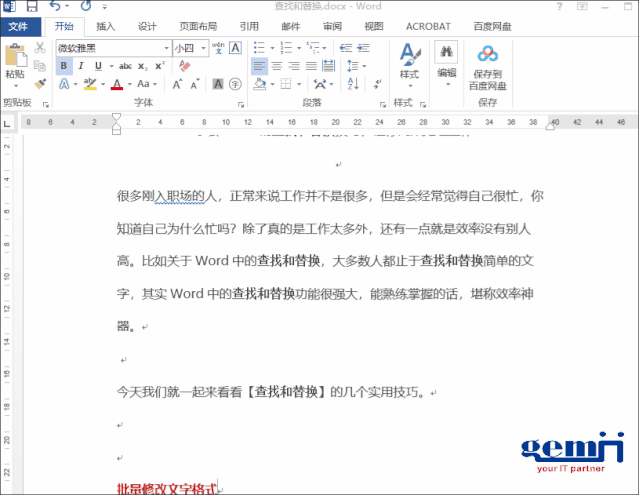Click Save to Baidu Netdisk icon
Image resolution: width=639 pixels, height=495 pixels.
pos(487,65)
